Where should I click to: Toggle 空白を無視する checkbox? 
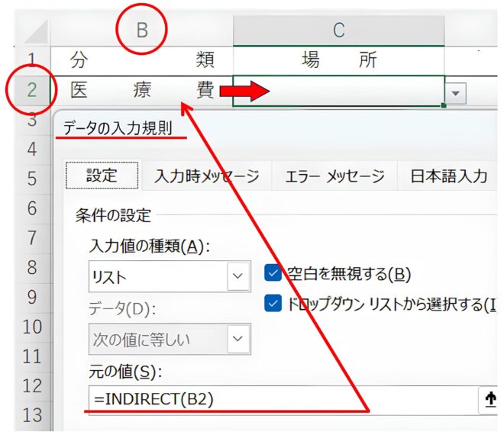tap(273, 273)
